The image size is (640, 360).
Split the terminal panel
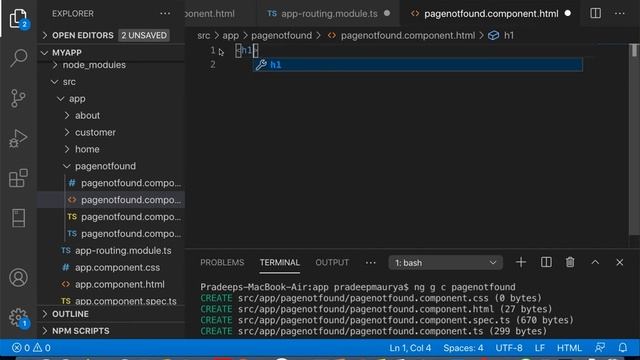pos(546,262)
